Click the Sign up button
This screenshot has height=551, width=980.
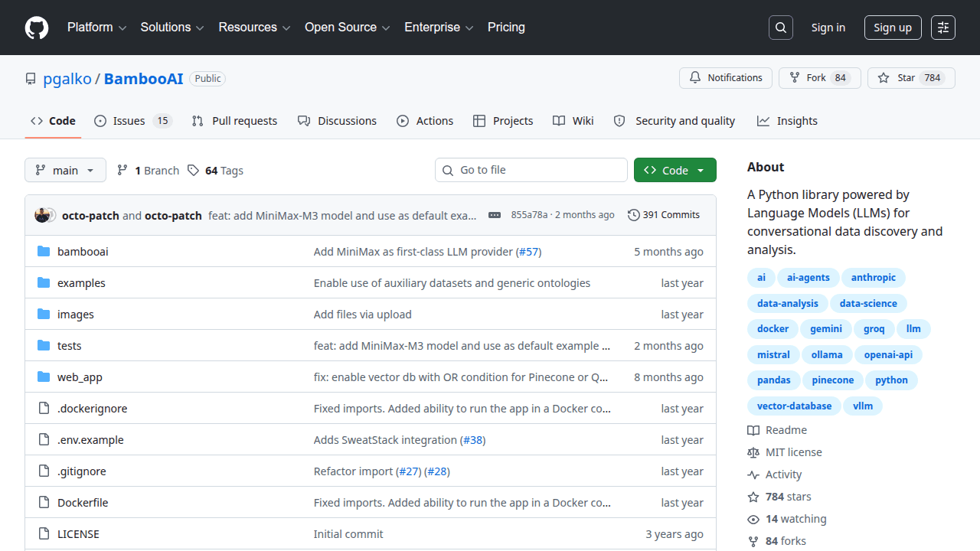coord(893,28)
